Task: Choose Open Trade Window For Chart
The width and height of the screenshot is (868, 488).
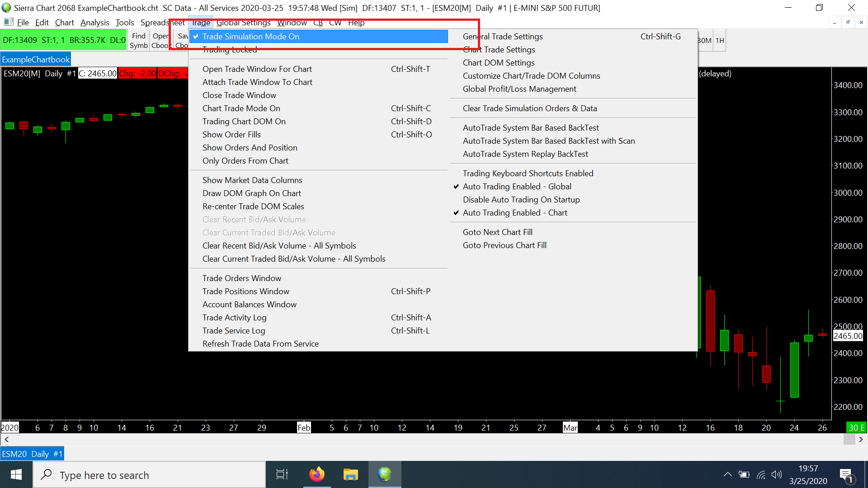Action: [x=257, y=69]
